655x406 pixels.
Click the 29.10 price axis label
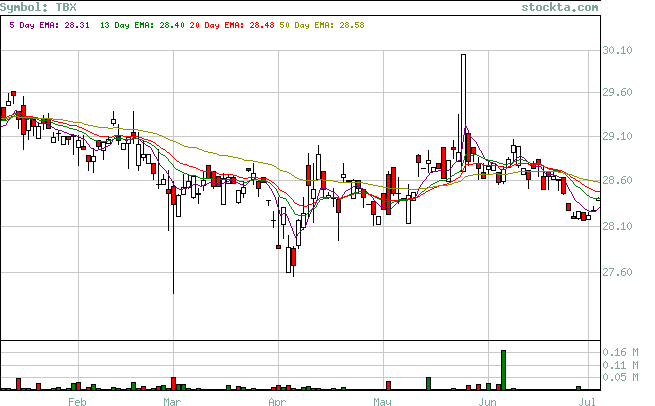pyautogui.click(x=617, y=136)
